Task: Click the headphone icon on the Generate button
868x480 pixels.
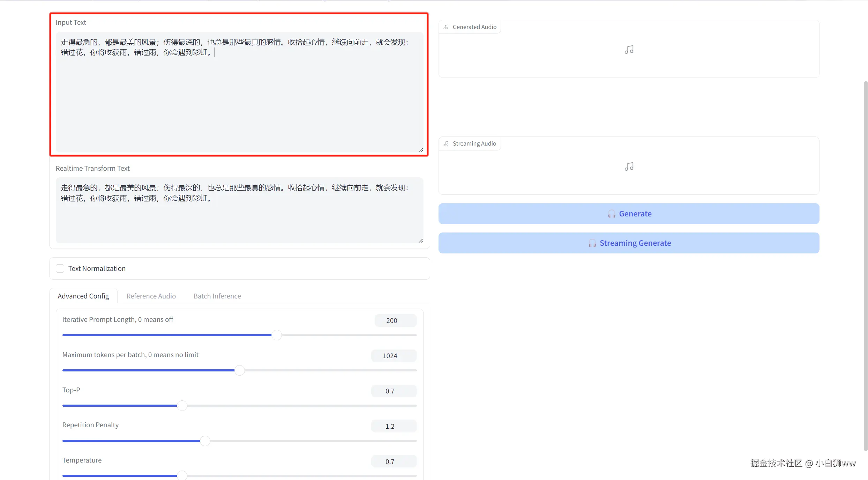Action: tap(611, 214)
